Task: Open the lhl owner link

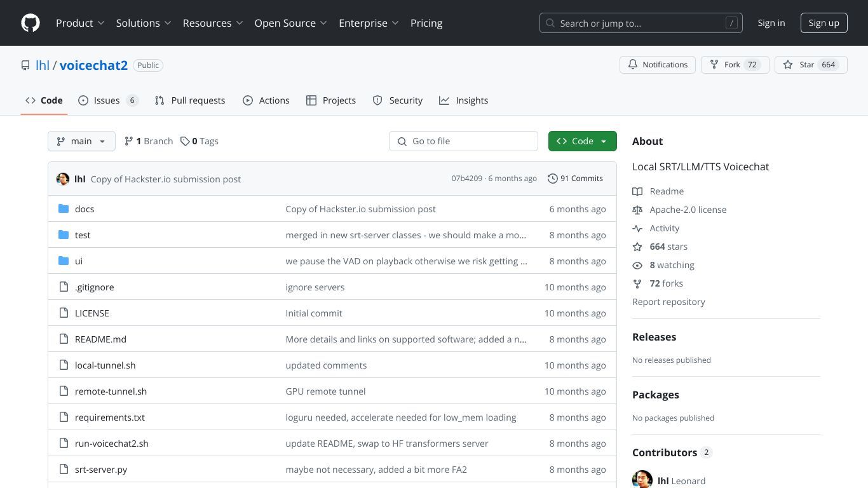Action: point(43,65)
